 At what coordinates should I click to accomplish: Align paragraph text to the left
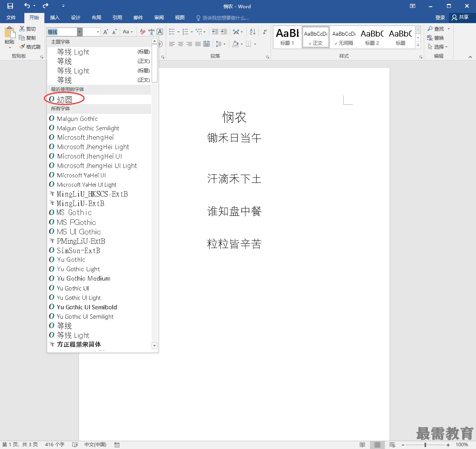[x=172, y=44]
